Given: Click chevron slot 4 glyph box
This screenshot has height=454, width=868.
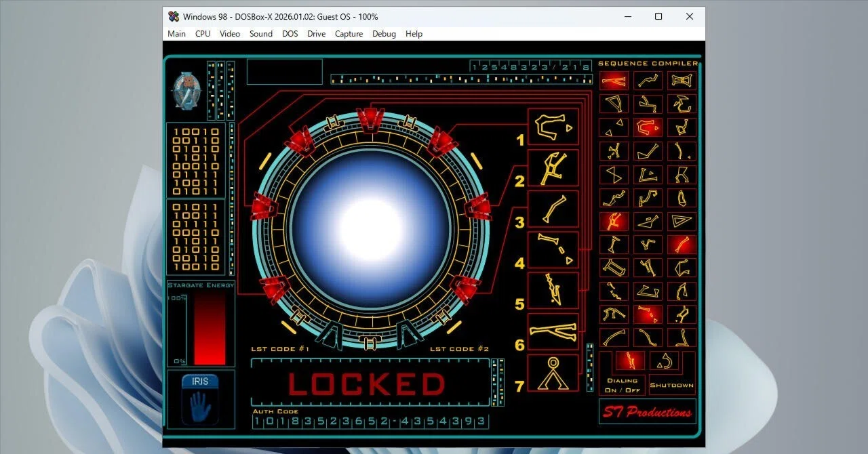Looking at the screenshot, I should [x=553, y=250].
